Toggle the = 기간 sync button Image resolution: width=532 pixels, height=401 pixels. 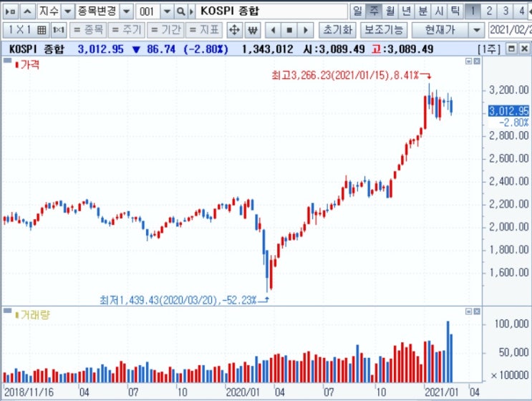click(165, 30)
